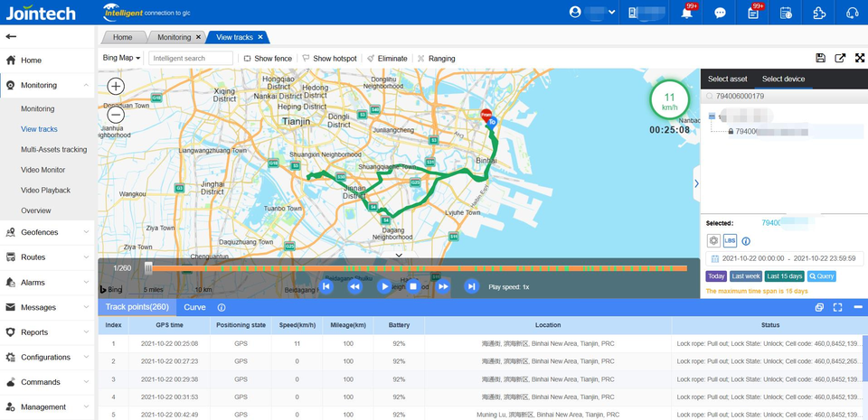868x420 pixels.
Task: Switch to the Select asset tab
Action: point(727,79)
